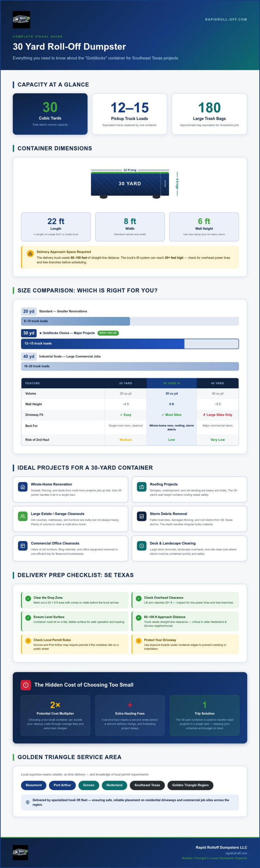The height and width of the screenshot is (868, 260).
Task: Toggle the Clear the Drop Zone checkmark
Action: coord(28,598)
